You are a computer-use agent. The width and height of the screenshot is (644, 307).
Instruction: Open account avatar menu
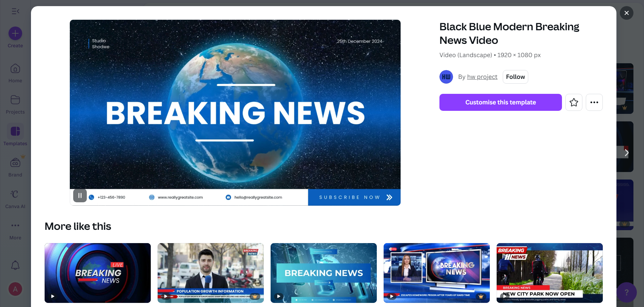point(15,289)
